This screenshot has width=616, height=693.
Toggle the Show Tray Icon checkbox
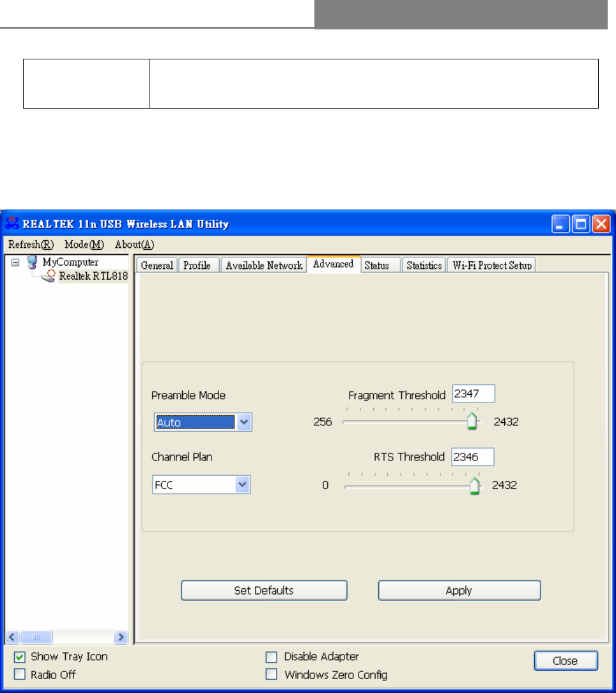click(x=19, y=657)
